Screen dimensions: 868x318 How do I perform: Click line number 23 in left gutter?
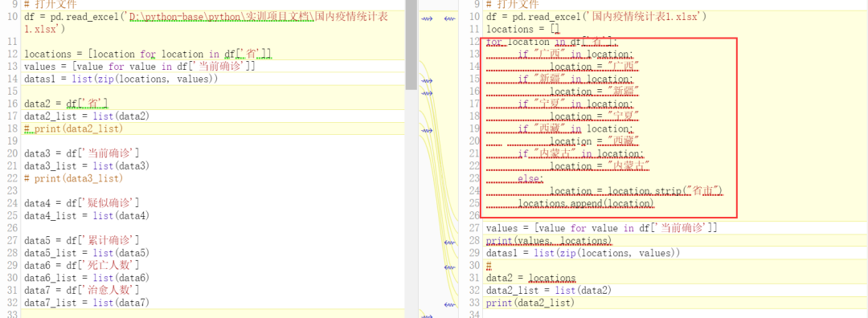12,191
